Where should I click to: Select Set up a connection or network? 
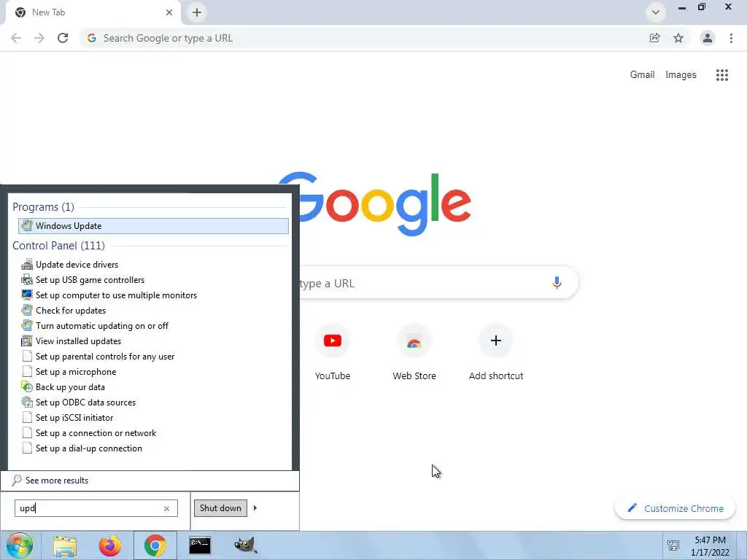(x=96, y=433)
